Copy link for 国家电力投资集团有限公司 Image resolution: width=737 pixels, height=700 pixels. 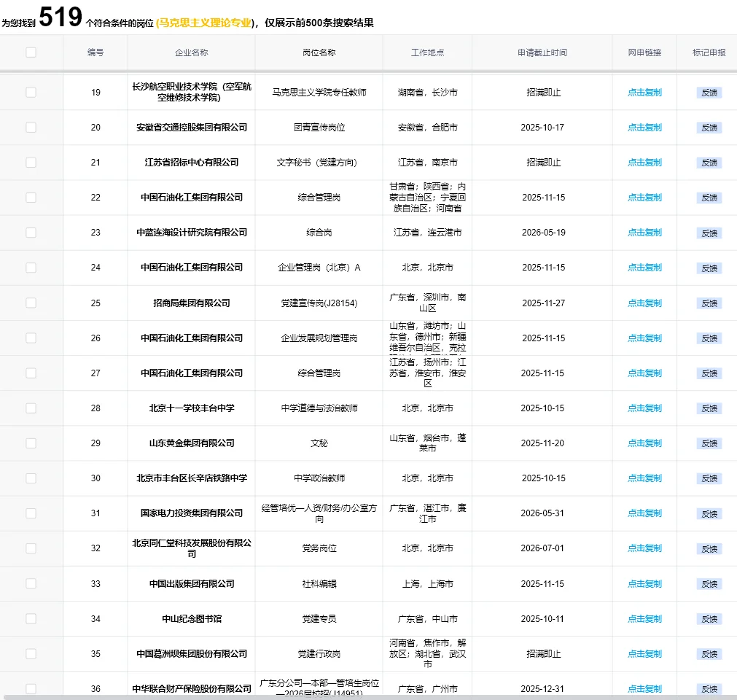644,513
